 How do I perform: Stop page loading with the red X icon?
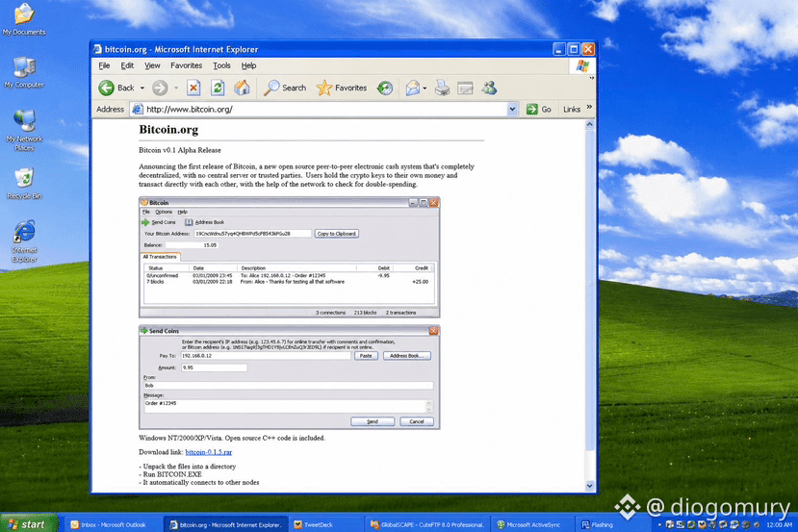(193, 88)
